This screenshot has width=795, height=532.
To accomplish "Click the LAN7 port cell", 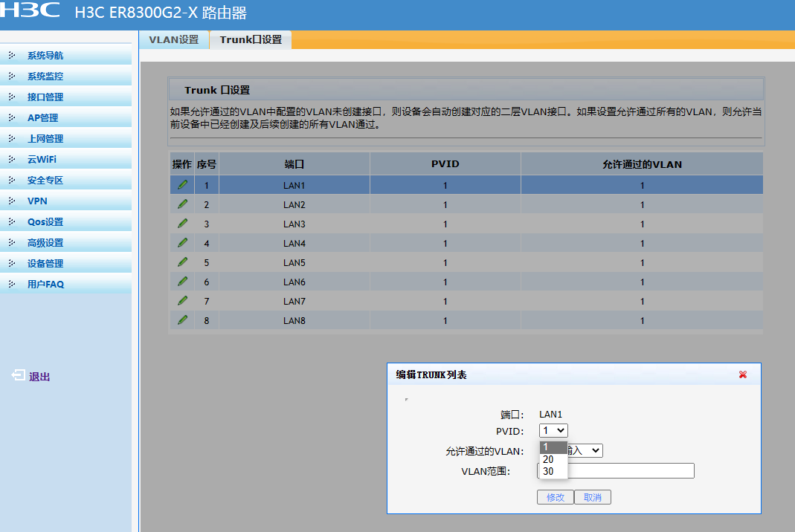I will pos(294,300).
